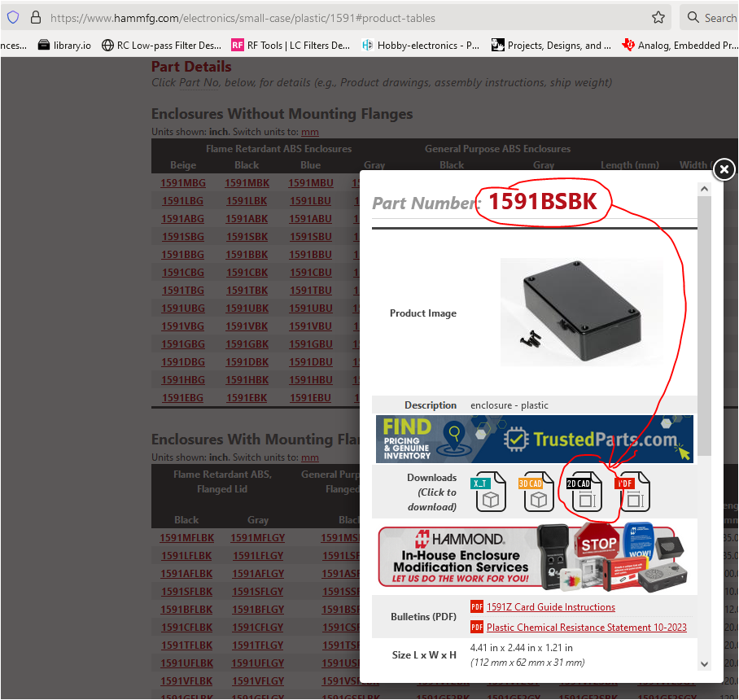Open part 1591DBK details
739x700 pixels.
click(x=247, y=362)
